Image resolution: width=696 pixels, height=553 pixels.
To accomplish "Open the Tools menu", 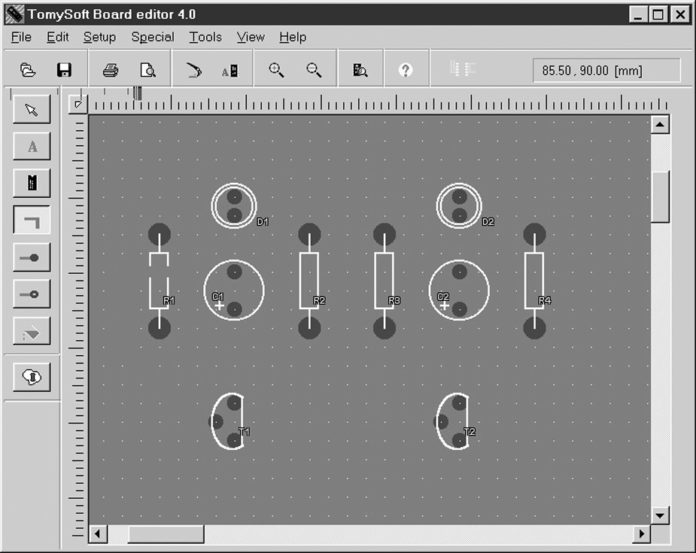I will pyautogui.click(x=206, y=37).
